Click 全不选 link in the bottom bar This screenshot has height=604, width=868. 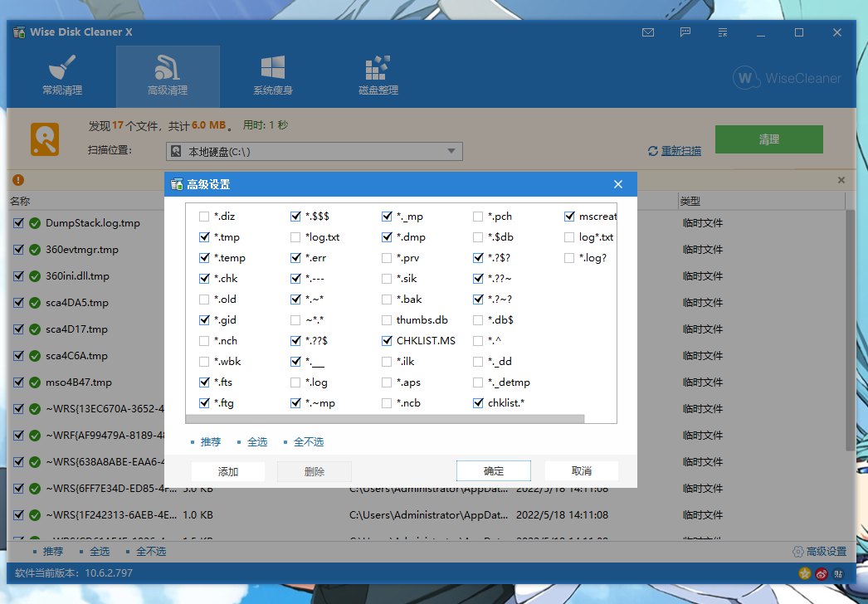click(x=151, y=552)
